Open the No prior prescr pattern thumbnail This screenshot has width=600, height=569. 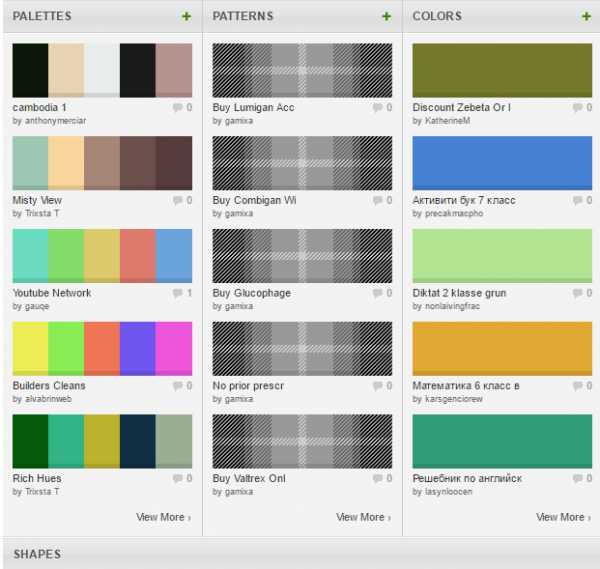(x=302, y=349)
